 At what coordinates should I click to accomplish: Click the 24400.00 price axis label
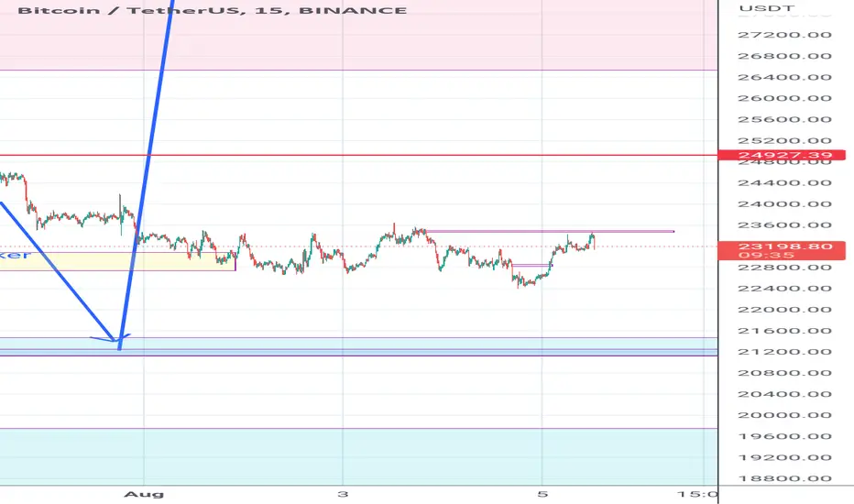click(x=784, y=183)
